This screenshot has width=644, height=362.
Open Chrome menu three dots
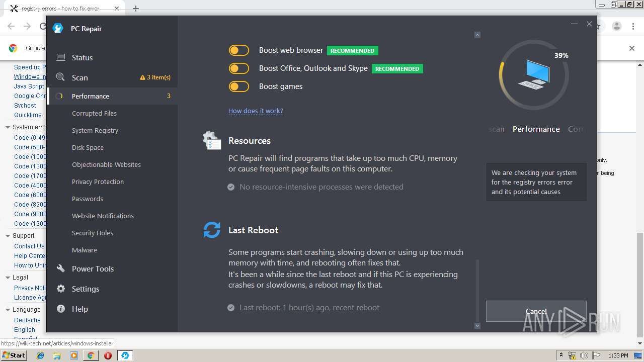(633, 26)
